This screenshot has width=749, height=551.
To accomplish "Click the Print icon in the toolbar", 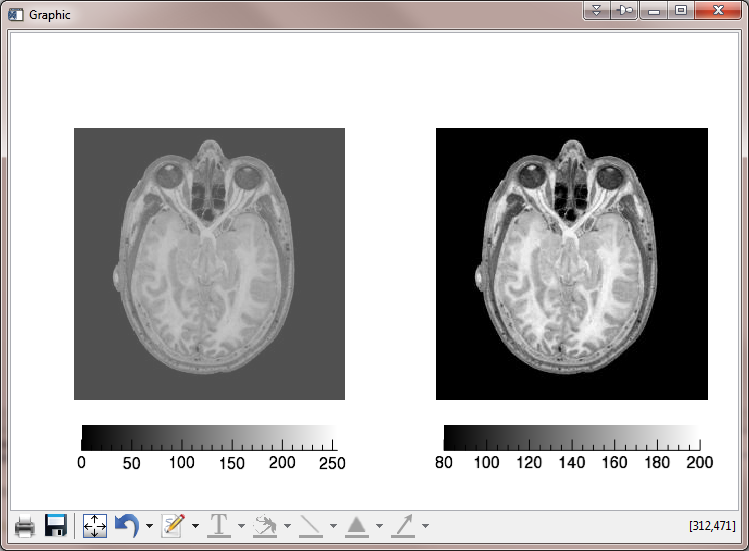I will [25, 526].
